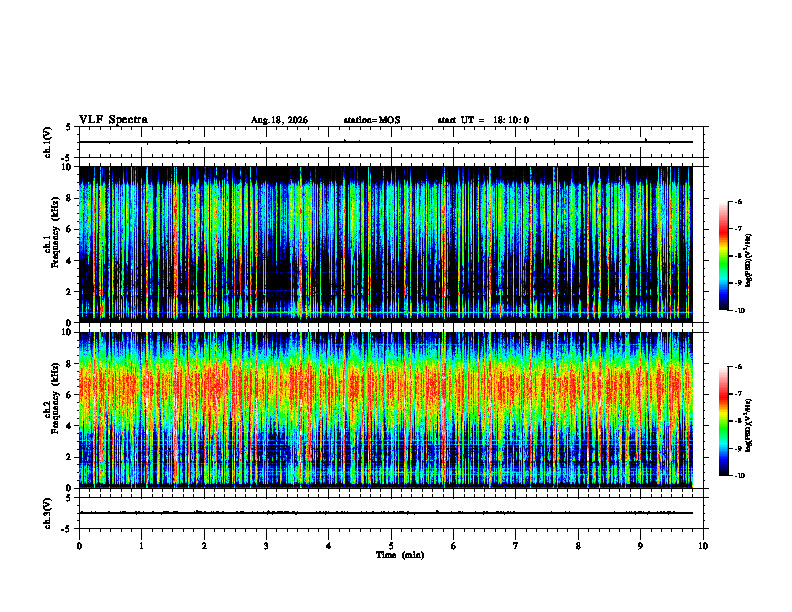The width and height of the screenshot is (792, 612).
Task: Click the -10 label on ch.2 color bar
Action: click(739, 476)
